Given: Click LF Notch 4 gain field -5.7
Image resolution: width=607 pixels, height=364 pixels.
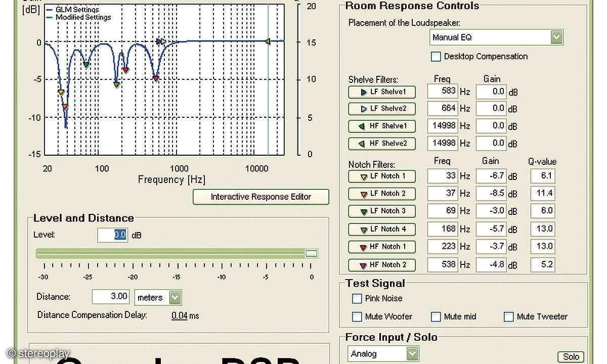Looking at the screenshot, I should tap(491, 229).
